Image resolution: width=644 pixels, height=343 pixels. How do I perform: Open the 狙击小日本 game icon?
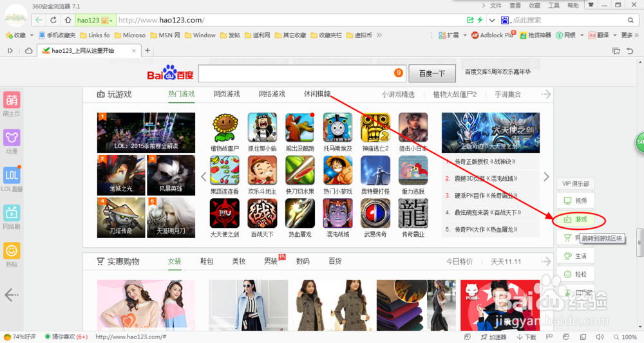(413, 128)
